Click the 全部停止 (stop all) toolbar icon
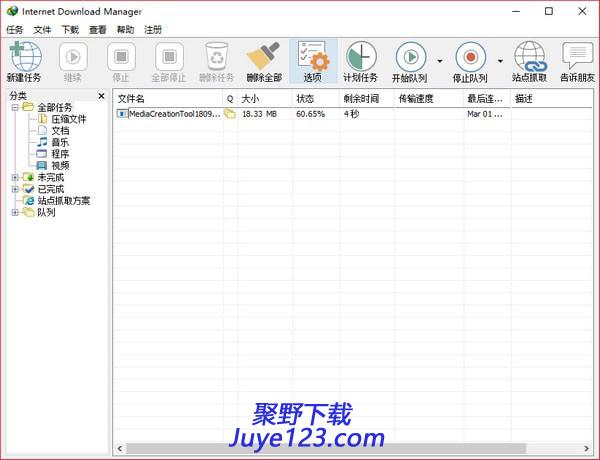 click(x=169, y=57)
